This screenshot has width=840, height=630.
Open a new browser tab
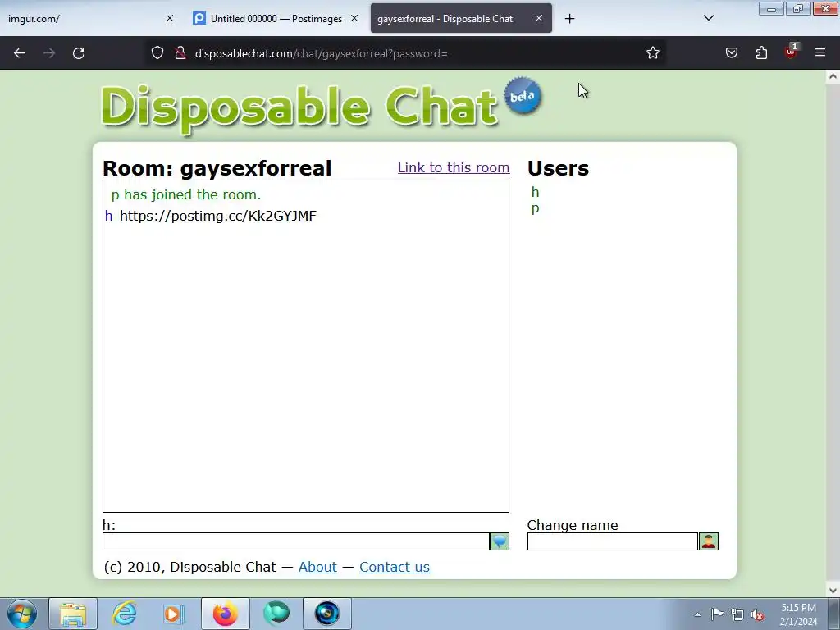[x=569, y=19]
